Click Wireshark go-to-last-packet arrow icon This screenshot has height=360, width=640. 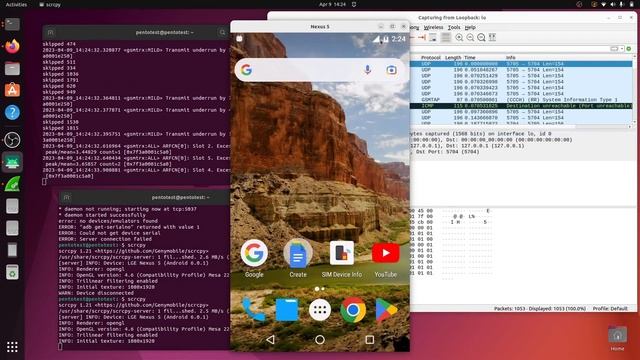click(x=422, y=38)
